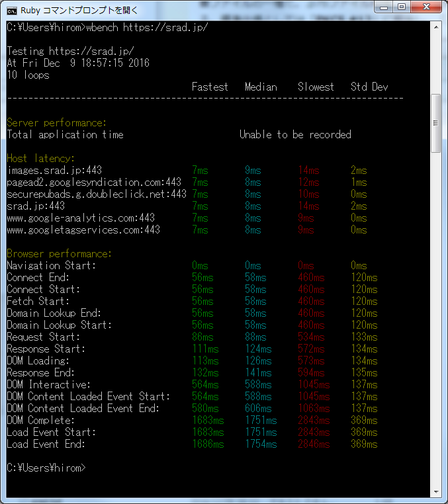Click the 'Browser performance:' heading
The height and width of the screenshot is (504, 448).
click(59, 253)
